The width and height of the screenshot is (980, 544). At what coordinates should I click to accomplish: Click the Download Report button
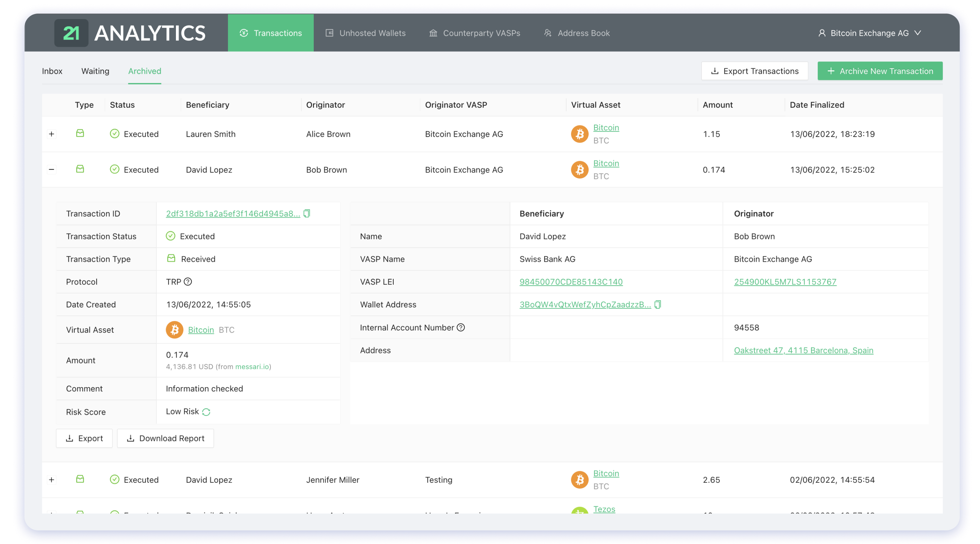(165, 438)
